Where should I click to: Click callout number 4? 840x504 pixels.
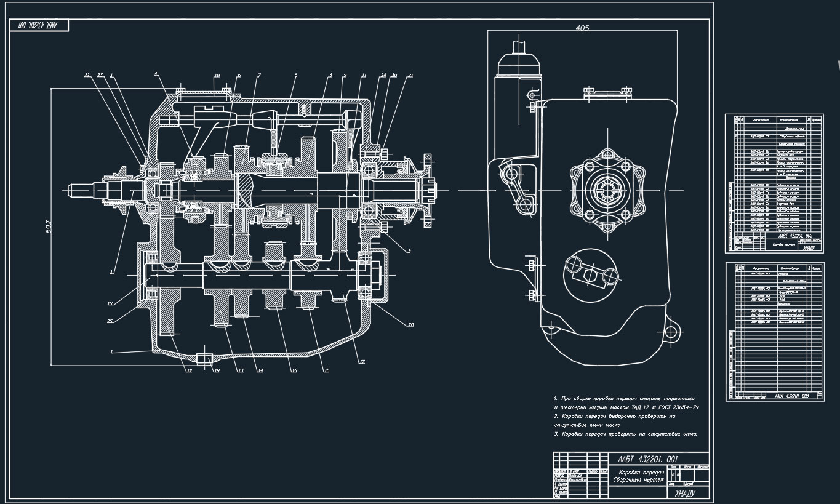pyautogui.click(x=156, y=74)
